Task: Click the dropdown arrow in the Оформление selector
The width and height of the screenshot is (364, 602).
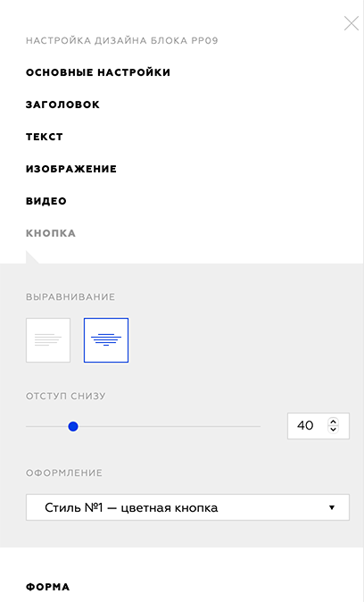Action: click(332, 507)
